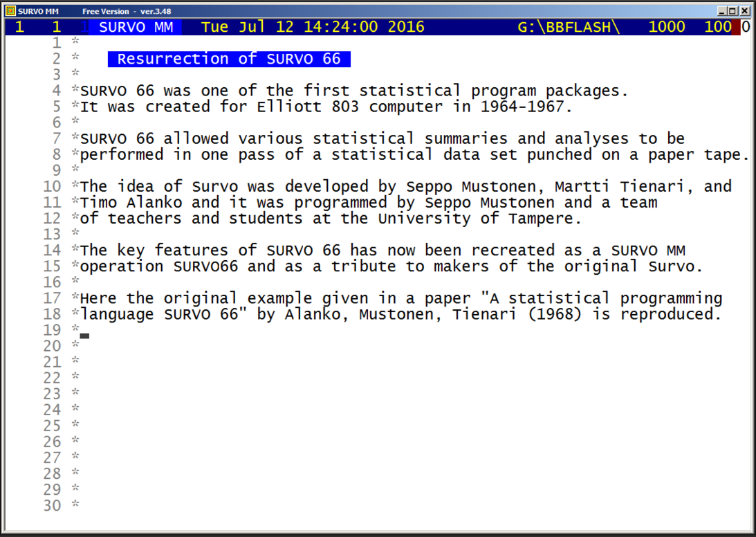Click the SURVO MM title bar icon
The image size is (756, 537).
coord(10,11)
